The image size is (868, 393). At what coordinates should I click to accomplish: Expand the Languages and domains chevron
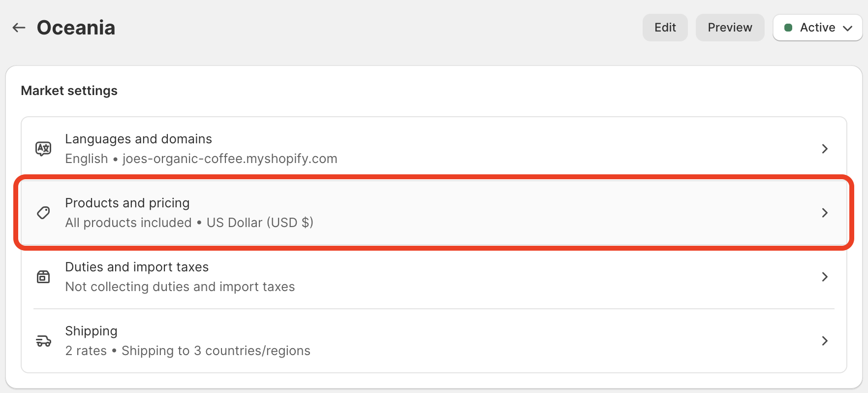tap(825, 149)
